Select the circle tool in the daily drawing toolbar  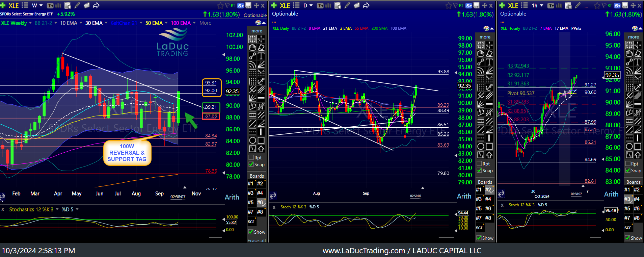[x=481, y=146]
